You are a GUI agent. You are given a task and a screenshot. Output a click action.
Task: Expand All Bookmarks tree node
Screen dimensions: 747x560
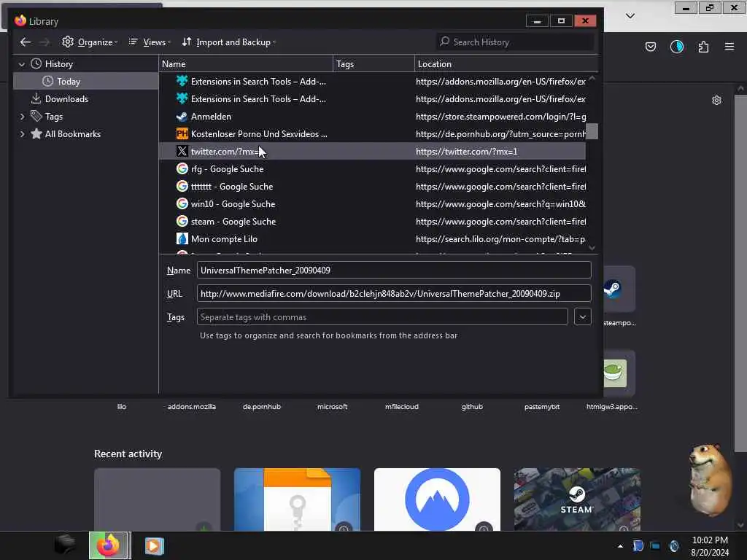coord(22,134)
